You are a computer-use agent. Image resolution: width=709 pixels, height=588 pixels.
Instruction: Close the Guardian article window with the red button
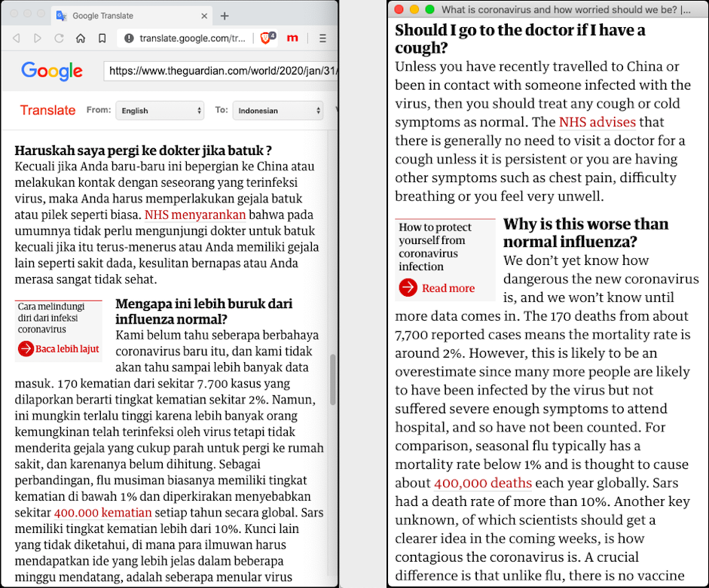pos(399,9)
